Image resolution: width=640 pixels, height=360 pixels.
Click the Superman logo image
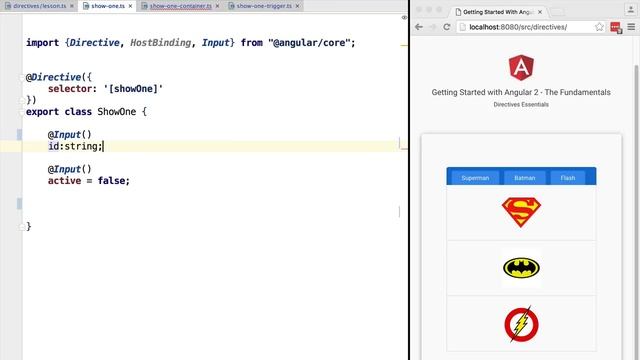521,212
